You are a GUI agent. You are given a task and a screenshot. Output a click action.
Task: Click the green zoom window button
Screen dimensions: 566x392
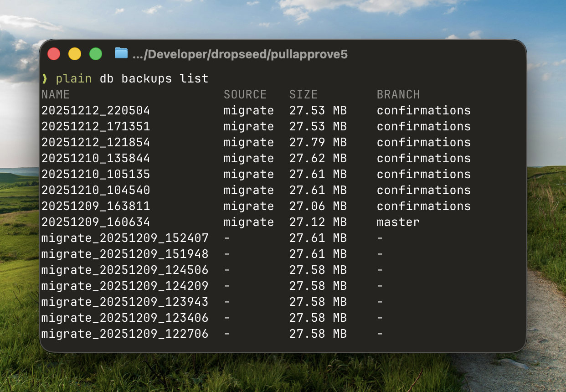click(x=96, y=54)
